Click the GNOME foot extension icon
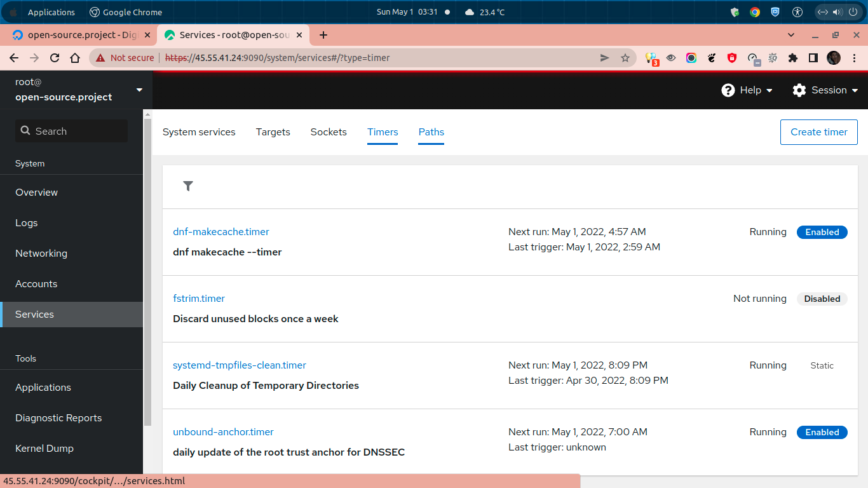 pos(712,58)
